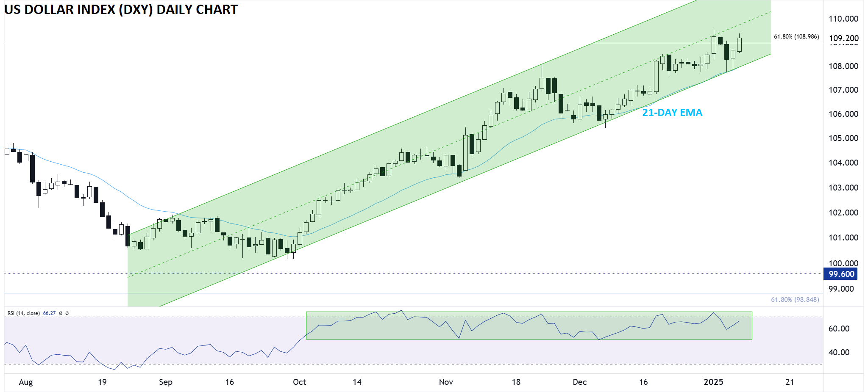Select the 21 date label after 2025
This screenshot has width=868, height=392.
click(x=790, y=382)
